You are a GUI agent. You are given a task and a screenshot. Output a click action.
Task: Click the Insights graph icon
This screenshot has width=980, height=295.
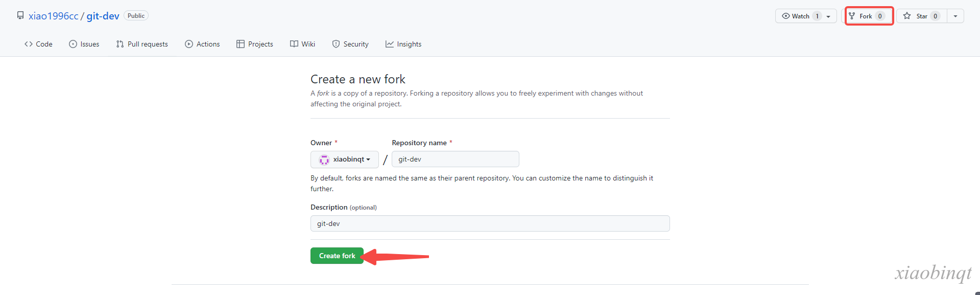pyautogui.click(x=390, y=44)
